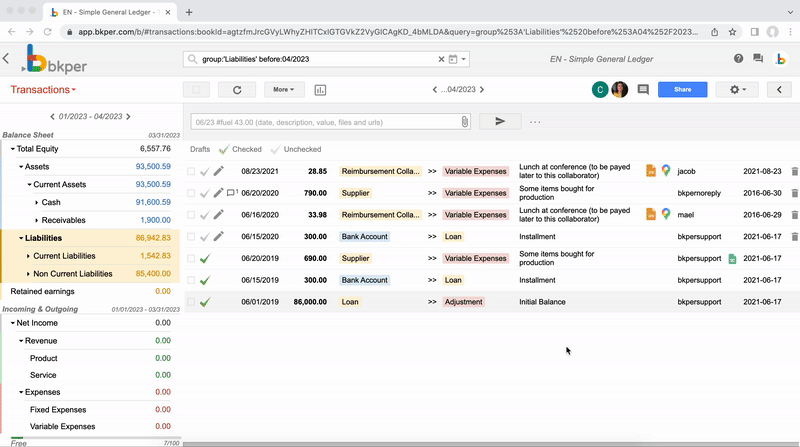Open the settings gear dropdown
The image size is (800, 447).
[x=737, y=90]
